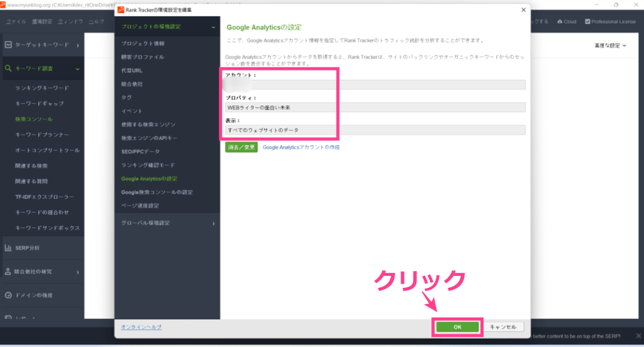Click Professional License checkbox icon
This screenshot has width=644, height=347.
tap(587, 21)
